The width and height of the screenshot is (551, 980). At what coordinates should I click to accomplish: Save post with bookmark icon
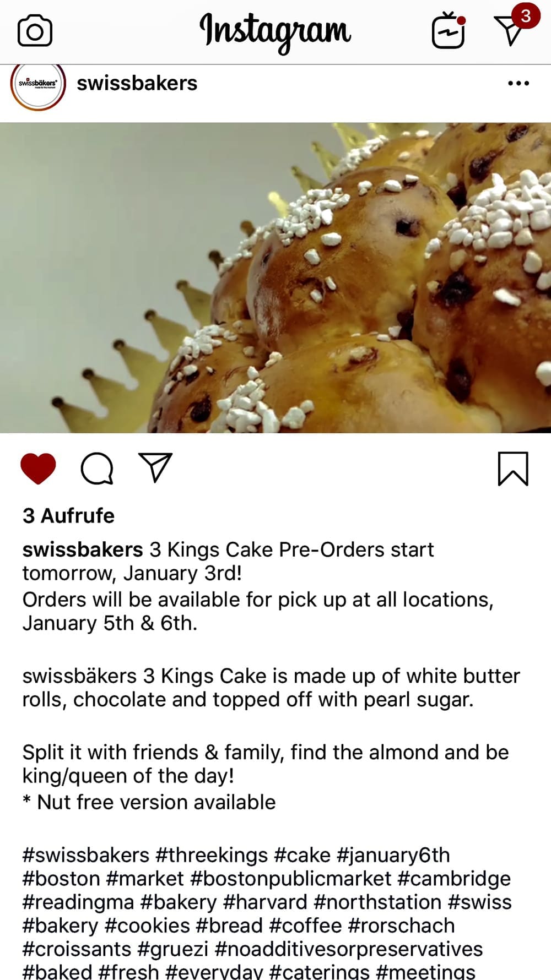(x=513, y=469)
